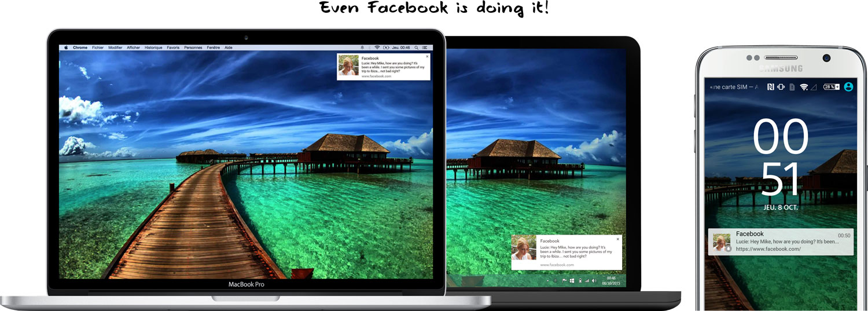Tap the JEU. 8 OCT. date on phone
868x311 pixels.
click(780, 207)
